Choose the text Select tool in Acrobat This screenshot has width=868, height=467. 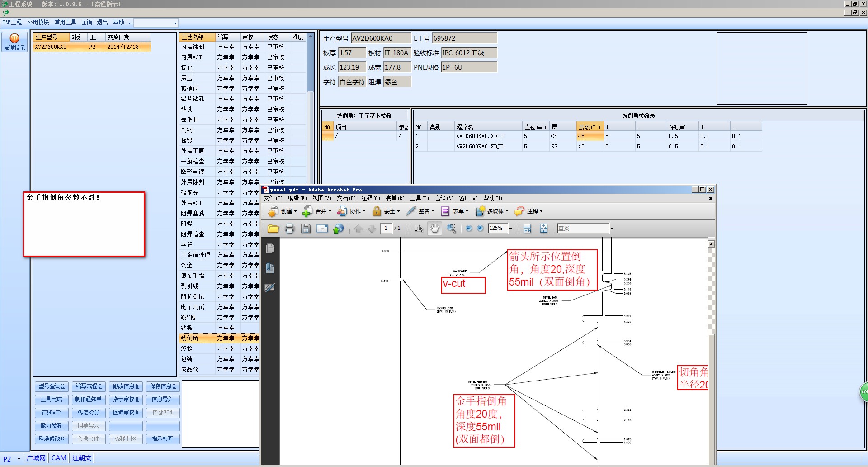(x=419, y=229)
